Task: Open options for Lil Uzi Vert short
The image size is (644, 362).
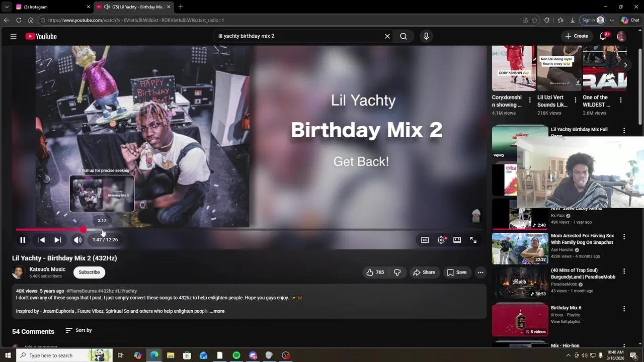Action: point(575,100)
